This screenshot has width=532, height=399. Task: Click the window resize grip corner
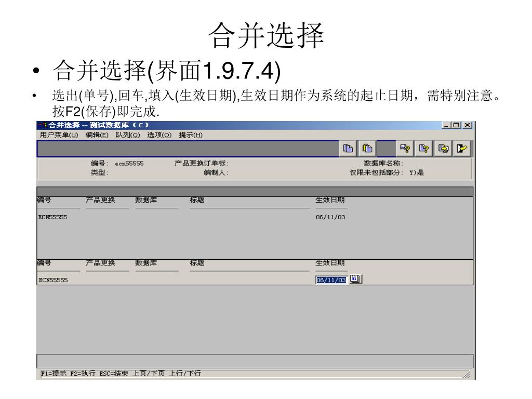pos(467,374)
